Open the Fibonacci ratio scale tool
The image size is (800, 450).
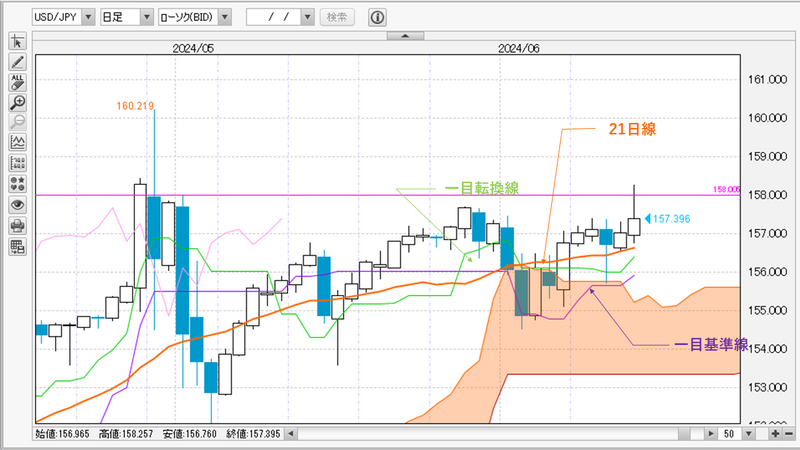(17, 163)
